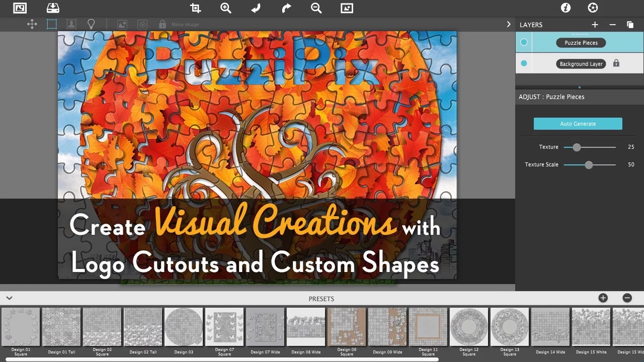Click the PRESETS panel title
Viewport: 644px width, 362px height.
tap(321, 299)
